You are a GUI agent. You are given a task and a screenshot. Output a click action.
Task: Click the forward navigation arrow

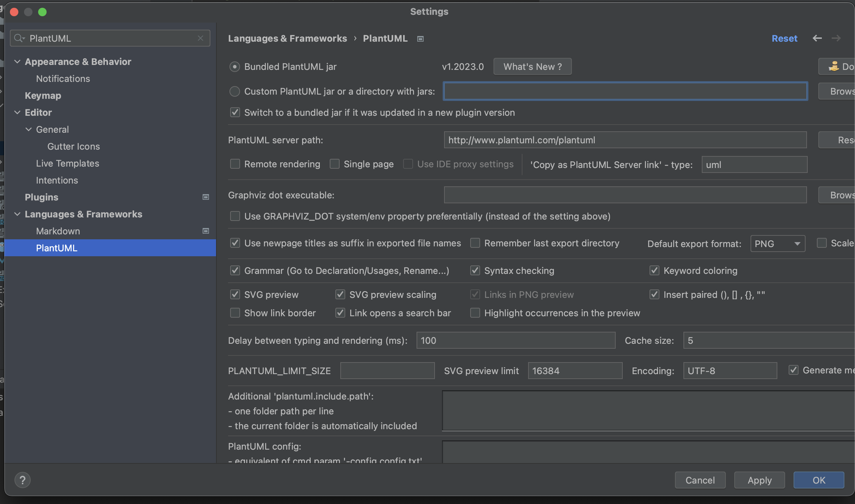[x=836, y=38]
